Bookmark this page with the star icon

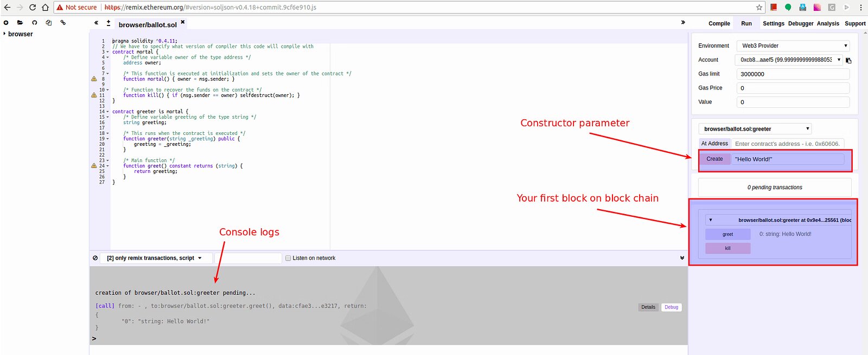tap(759, 7)
